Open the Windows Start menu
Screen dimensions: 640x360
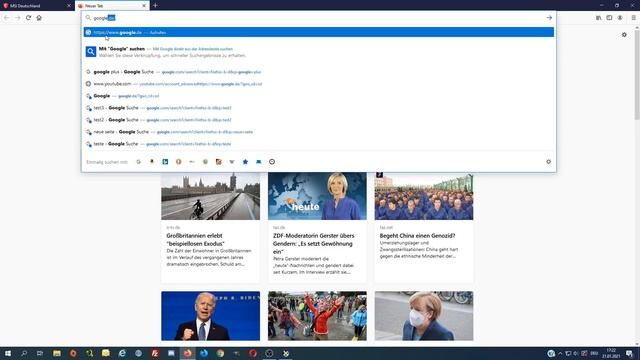point(7,353)
